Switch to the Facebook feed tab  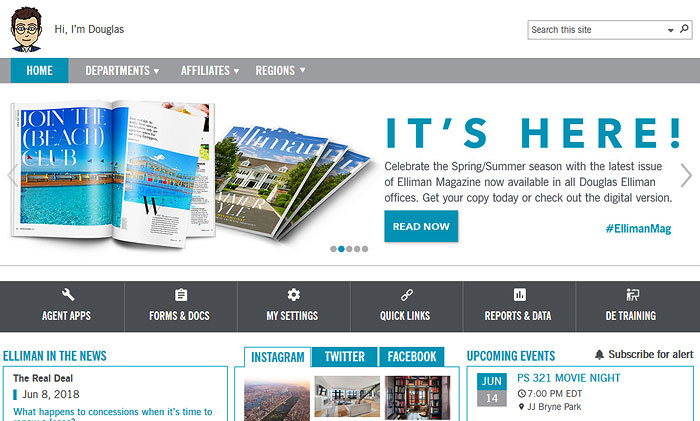(x=411, y=357)
